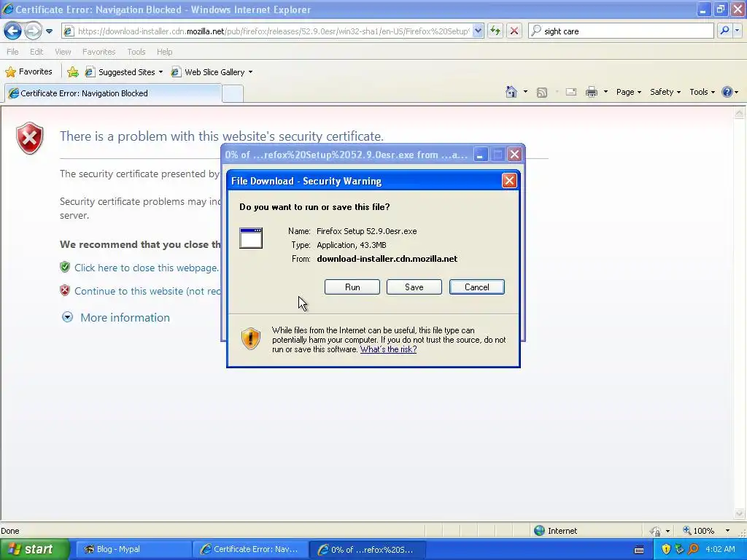Open the View menu
Image resolution: width=747 pixels, height=560 pixels.
click(x=63, y=52)
